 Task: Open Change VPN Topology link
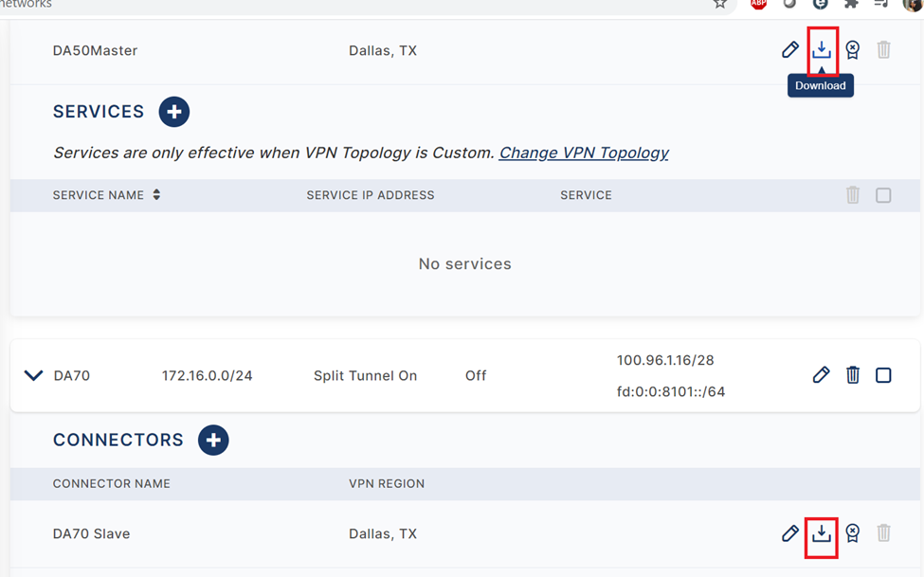pyautogui.click(x=584, y=153)
